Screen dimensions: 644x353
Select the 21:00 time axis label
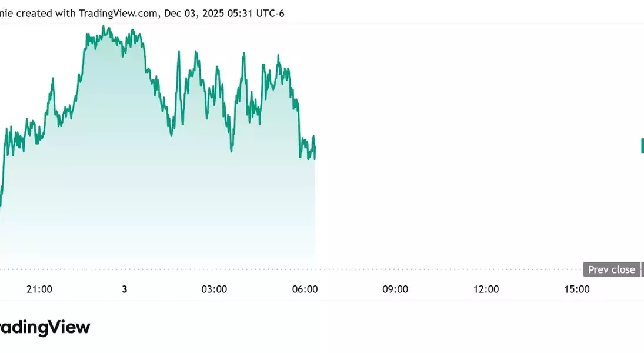39,289
